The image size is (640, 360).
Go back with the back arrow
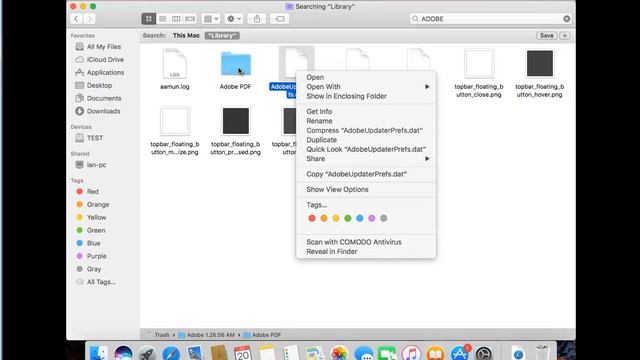(x=76, y=19)
